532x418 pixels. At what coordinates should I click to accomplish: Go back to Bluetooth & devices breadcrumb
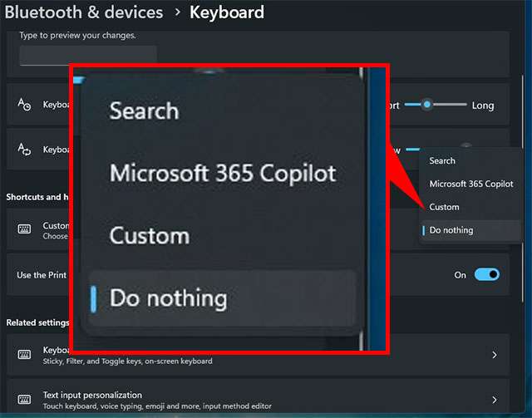tap(84, 12)
